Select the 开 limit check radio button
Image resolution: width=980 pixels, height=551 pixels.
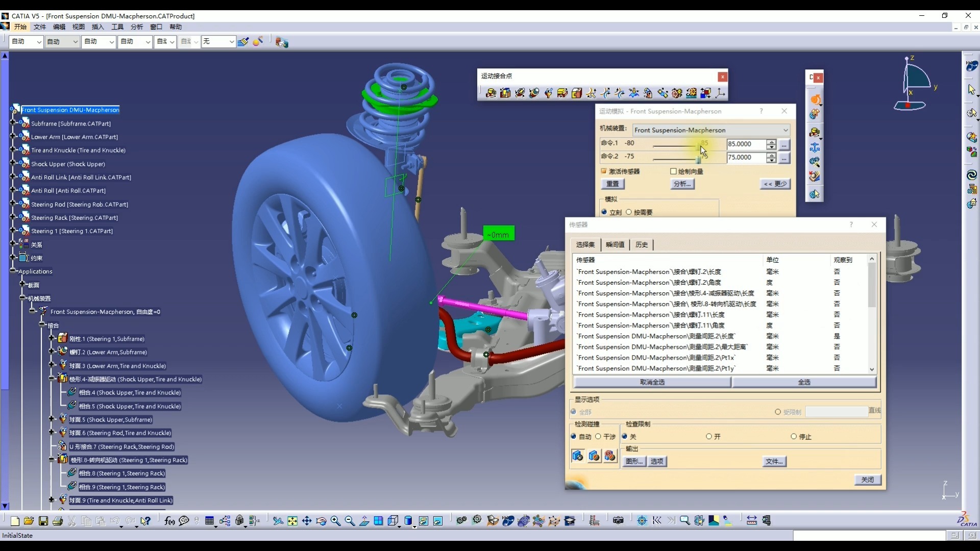(x=709, y=437)
